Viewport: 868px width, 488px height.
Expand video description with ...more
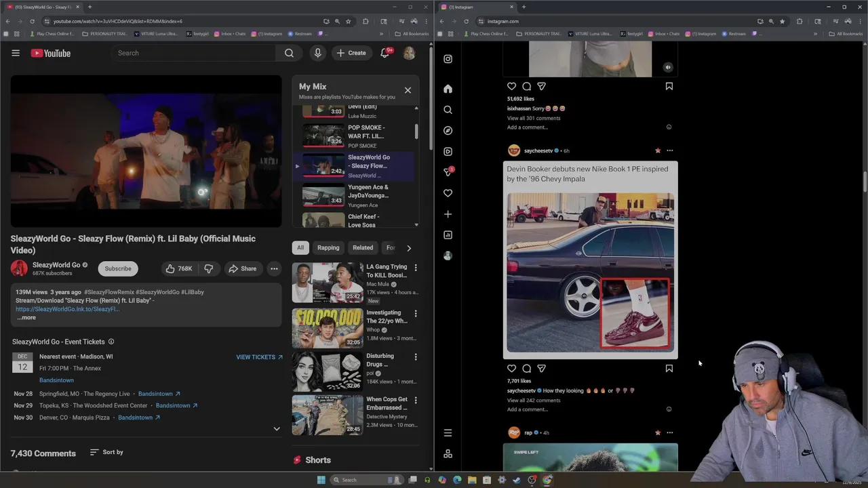[26, 317]
